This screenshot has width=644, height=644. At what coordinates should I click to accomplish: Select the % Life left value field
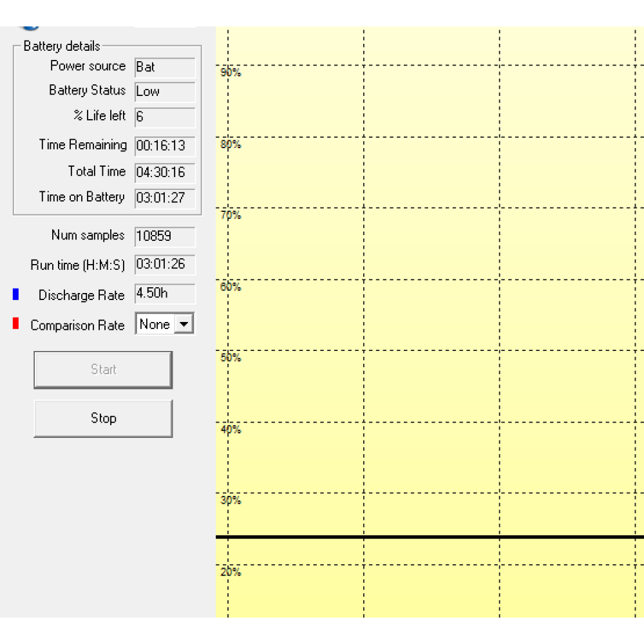click(165, 117)
